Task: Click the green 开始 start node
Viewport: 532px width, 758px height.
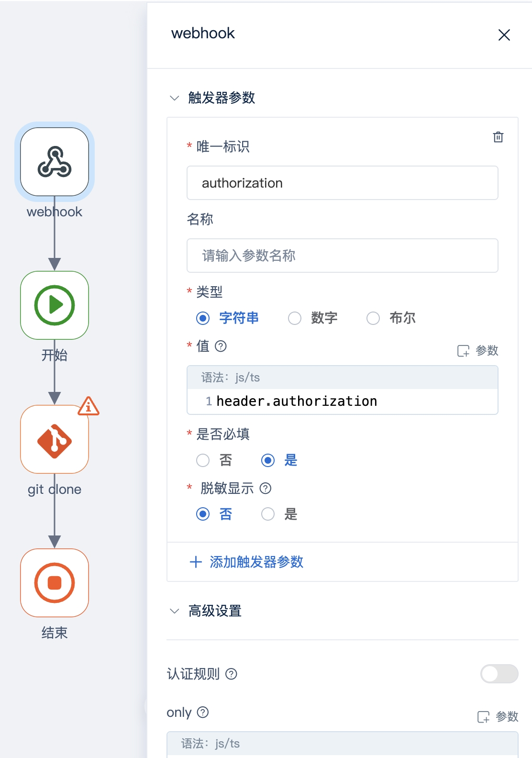Action: (55, 305)
